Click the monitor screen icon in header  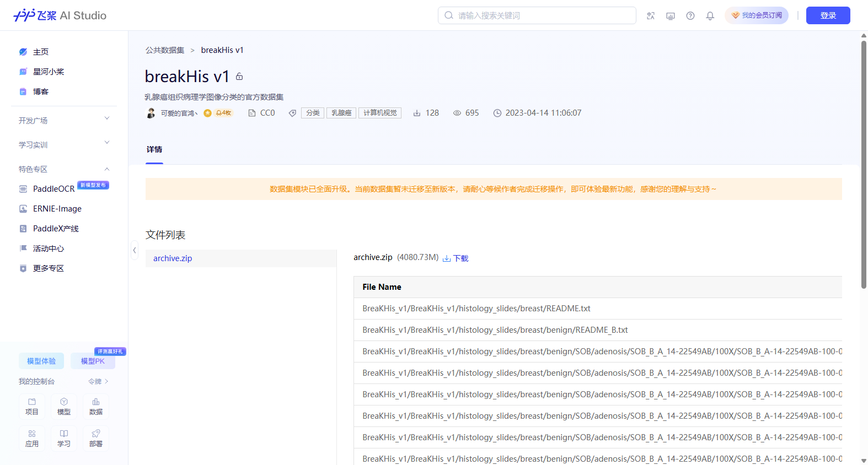coord(671,16)
